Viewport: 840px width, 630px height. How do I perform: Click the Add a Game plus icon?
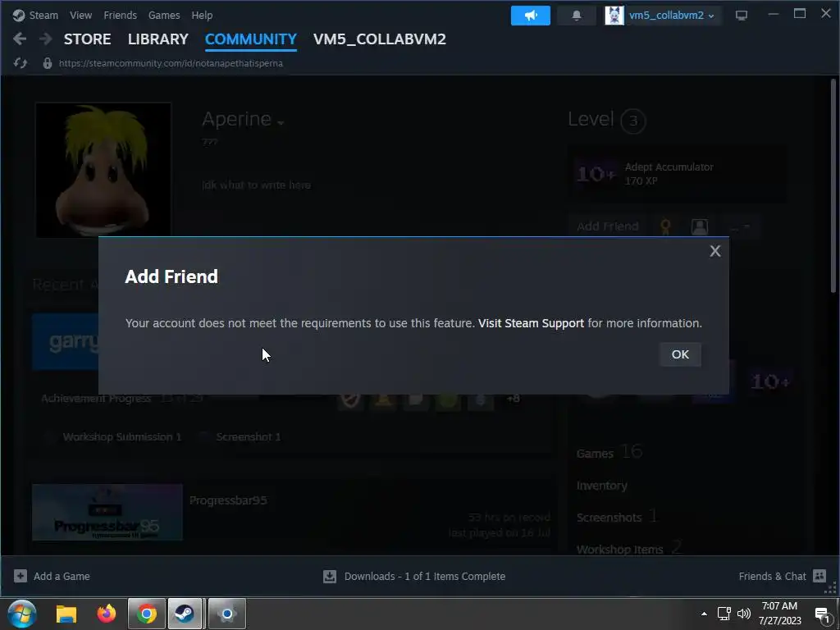21,576
